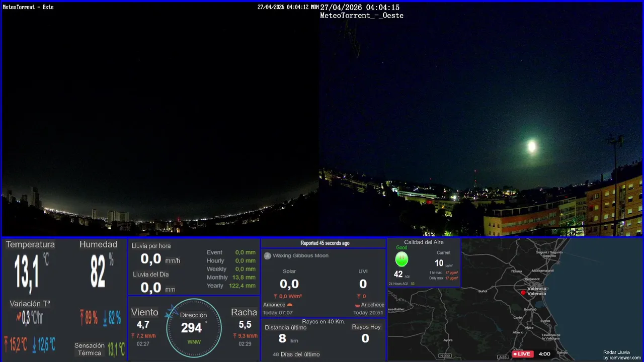Click the 8 km lightning distance value
The width and height of the screenshot is (644, 362).
(288, 339)
